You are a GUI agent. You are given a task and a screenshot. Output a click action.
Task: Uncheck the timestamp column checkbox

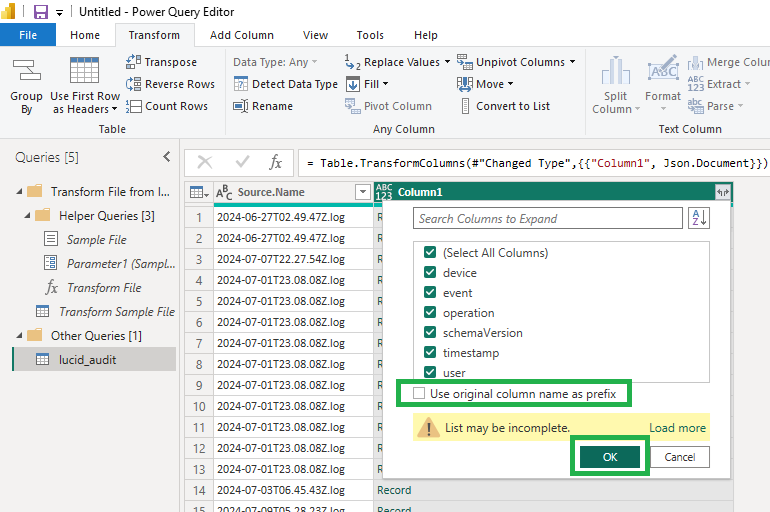click(430, 352)
